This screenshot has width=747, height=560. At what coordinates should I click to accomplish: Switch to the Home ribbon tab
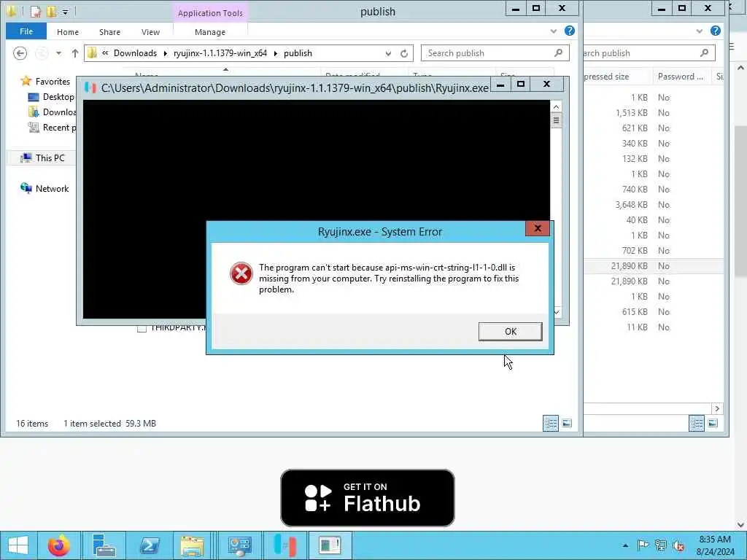pos(68,32)
